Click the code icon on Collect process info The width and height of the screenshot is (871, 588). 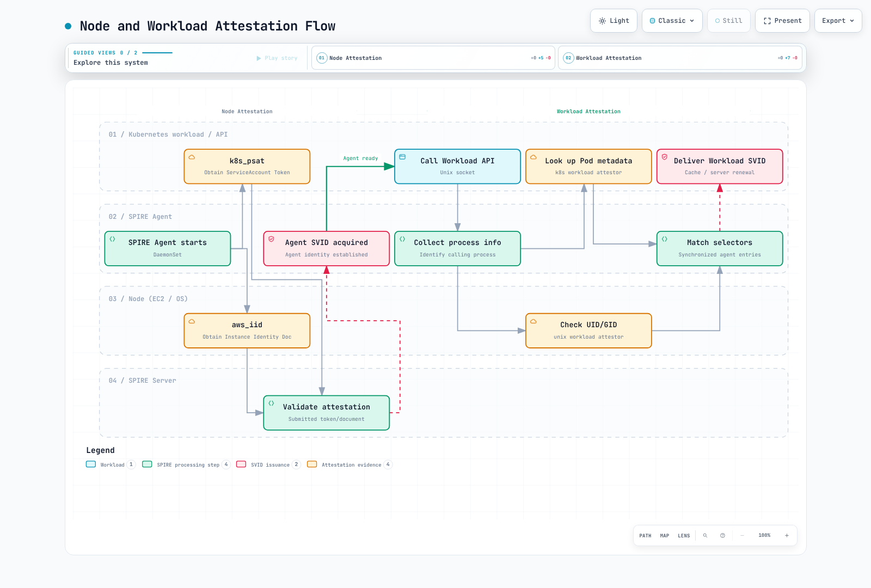tap(402, 239)
